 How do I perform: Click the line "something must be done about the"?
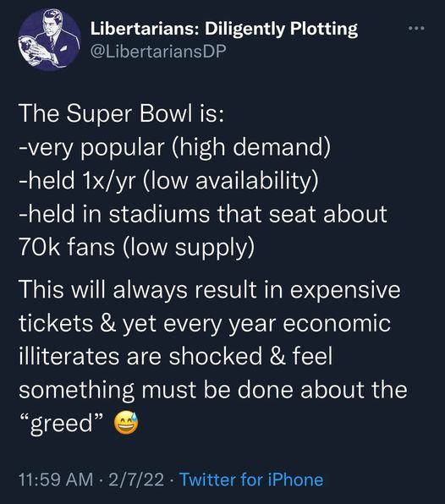point(213,390)
